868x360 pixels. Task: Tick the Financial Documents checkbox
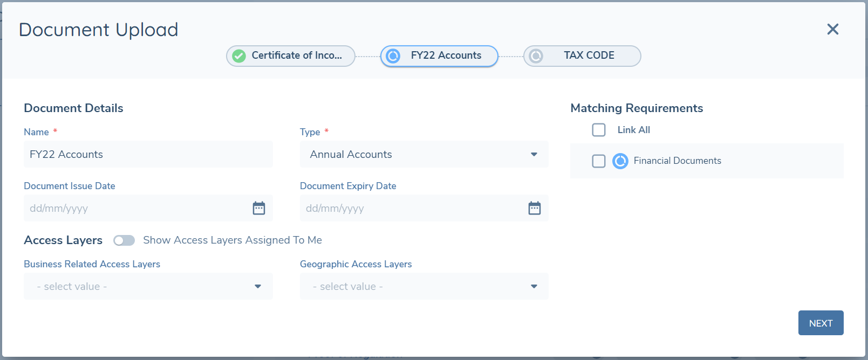(x=599, y=161)
